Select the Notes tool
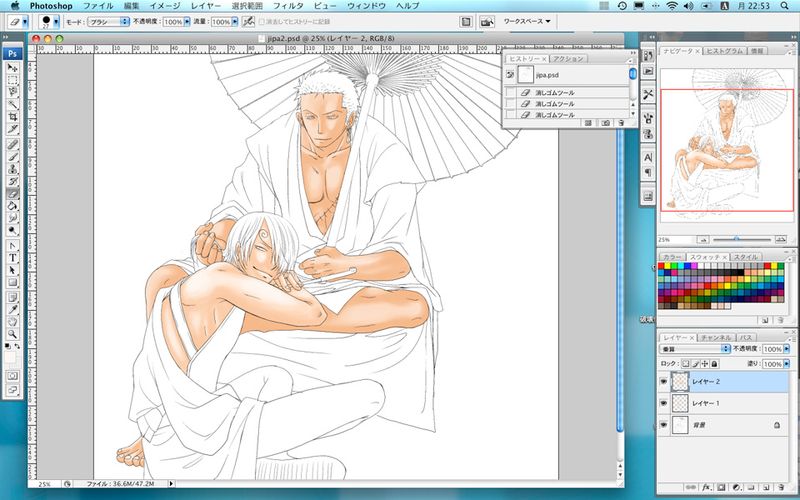Viewport: 800px width, 500px height. point(12,297)
